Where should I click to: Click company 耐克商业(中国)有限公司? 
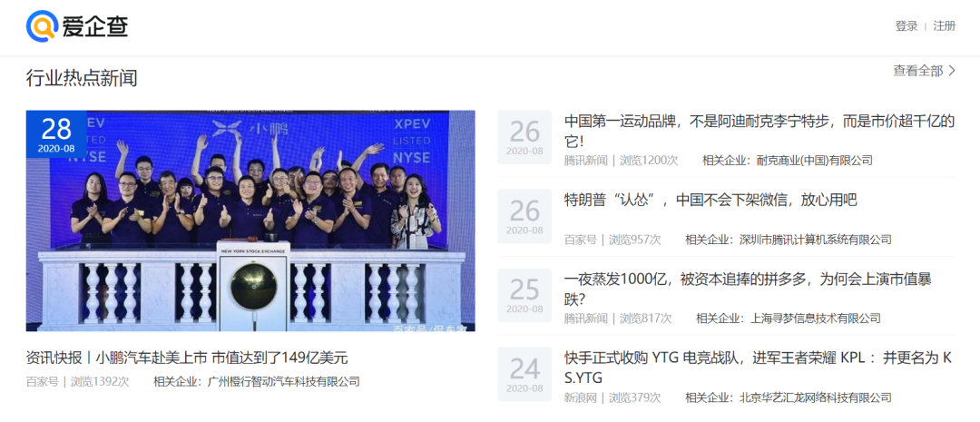tap(814, 161)
